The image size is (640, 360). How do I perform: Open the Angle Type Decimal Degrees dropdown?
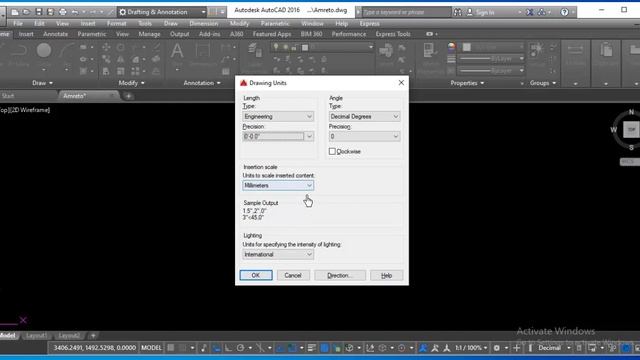pyautogui.click(x=364, y=116)
